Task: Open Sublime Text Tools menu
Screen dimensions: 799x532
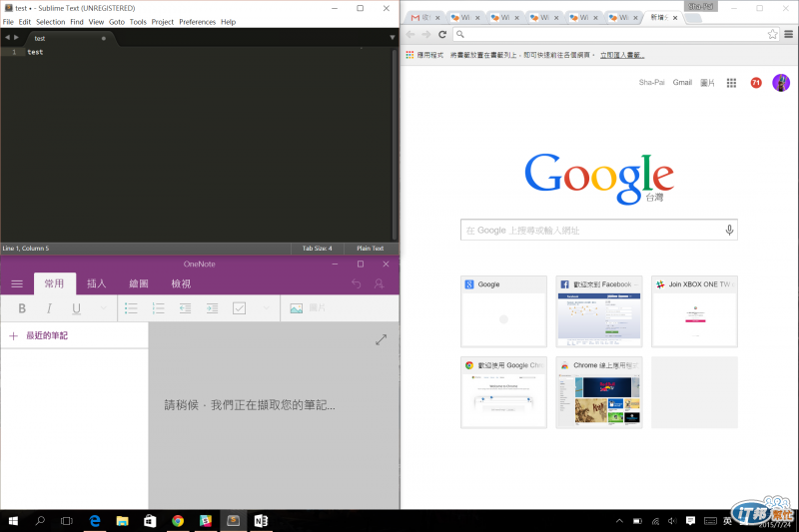Action: tap(138, 22)
